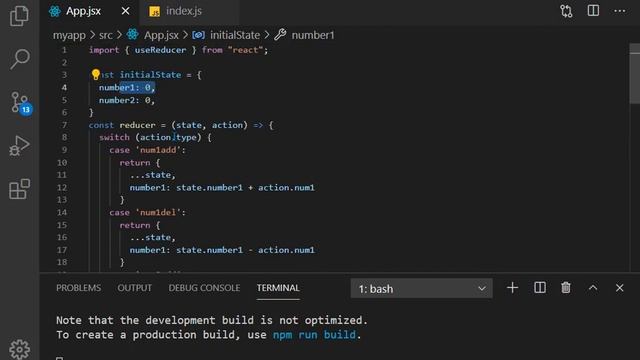Open the OUTPUT panel tab

click(x=135, y=288)
